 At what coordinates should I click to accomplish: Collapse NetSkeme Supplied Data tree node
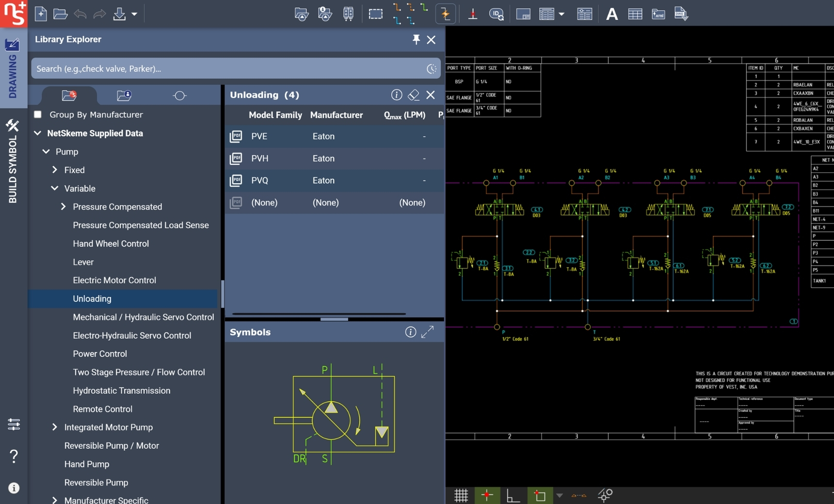tap(37, 133)
